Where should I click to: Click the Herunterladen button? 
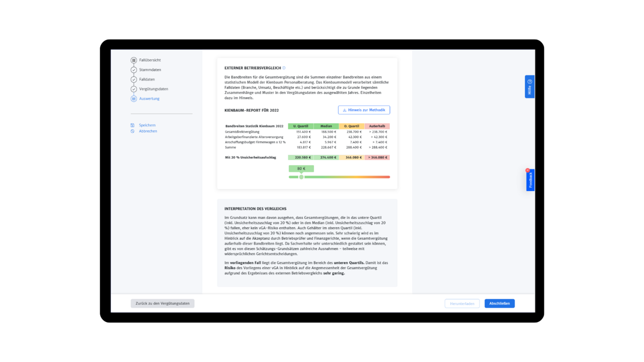click(x=462, y=304)
